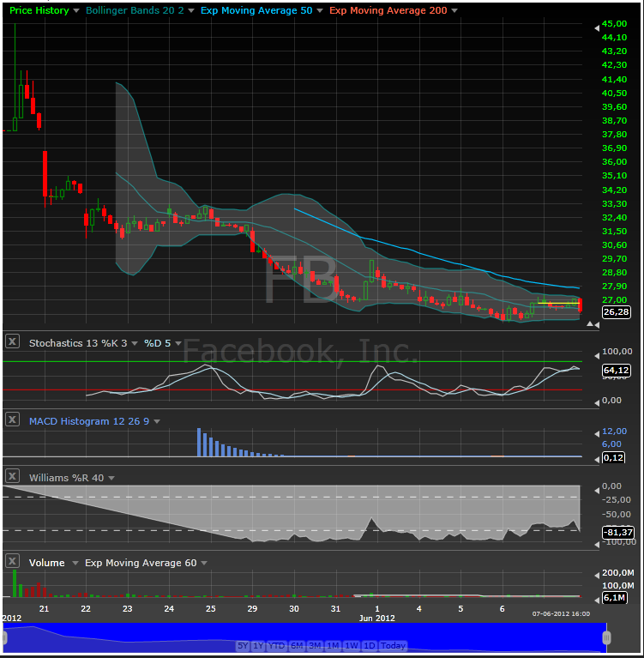Screen dimensions: 644x658
Task: Open Volume Exp Moving Average 60 dropdown
Action: coord(204,563)
